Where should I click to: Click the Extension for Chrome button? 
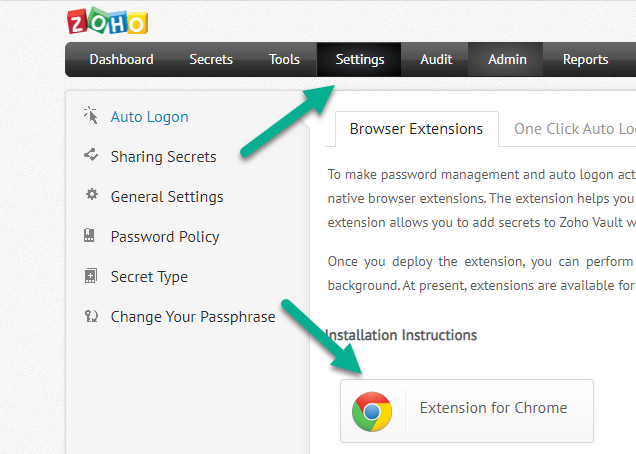pos(467,409)
